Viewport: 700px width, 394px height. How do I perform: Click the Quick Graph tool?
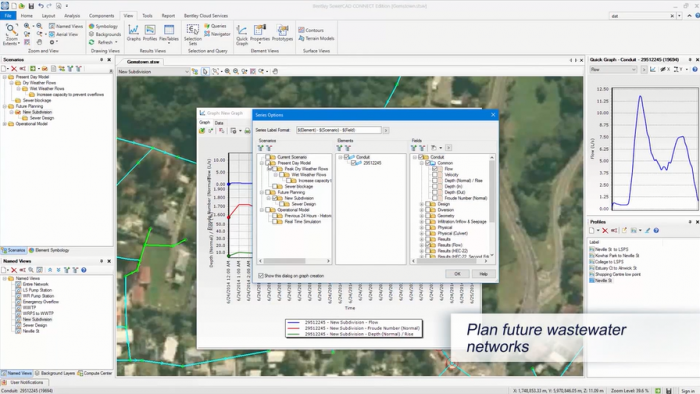click(x=242, y=34)
